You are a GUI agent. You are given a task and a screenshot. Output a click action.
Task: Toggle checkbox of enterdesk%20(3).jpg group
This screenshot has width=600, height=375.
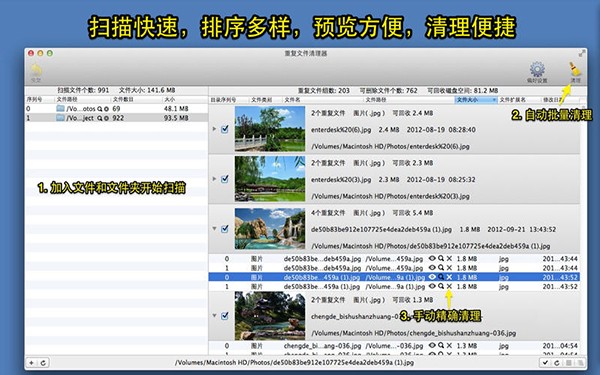(225, 179)
